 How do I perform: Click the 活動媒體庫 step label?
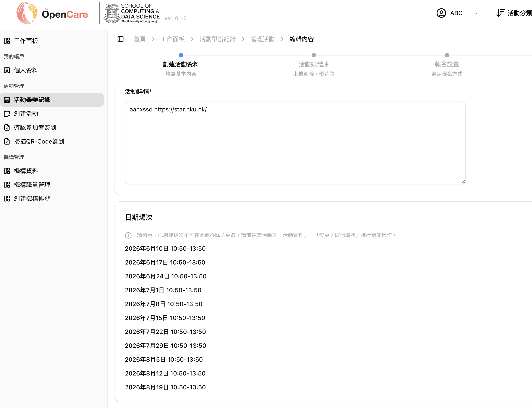click(x=314, y=64)
